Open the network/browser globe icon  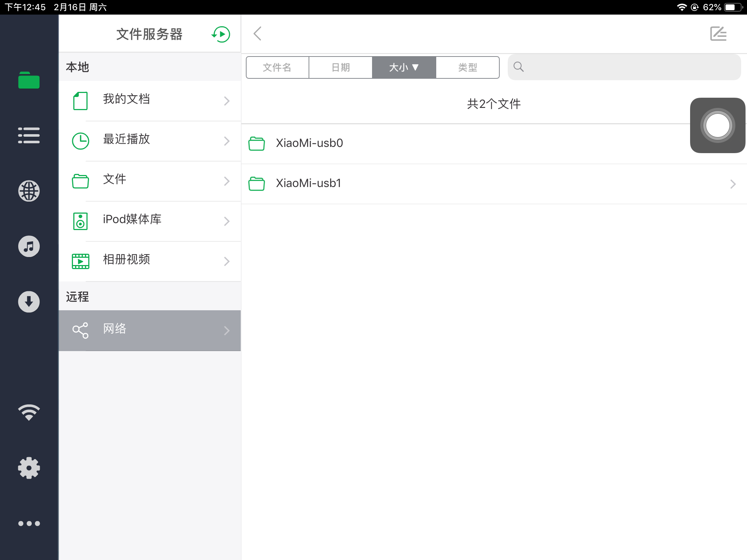(29, 191)
